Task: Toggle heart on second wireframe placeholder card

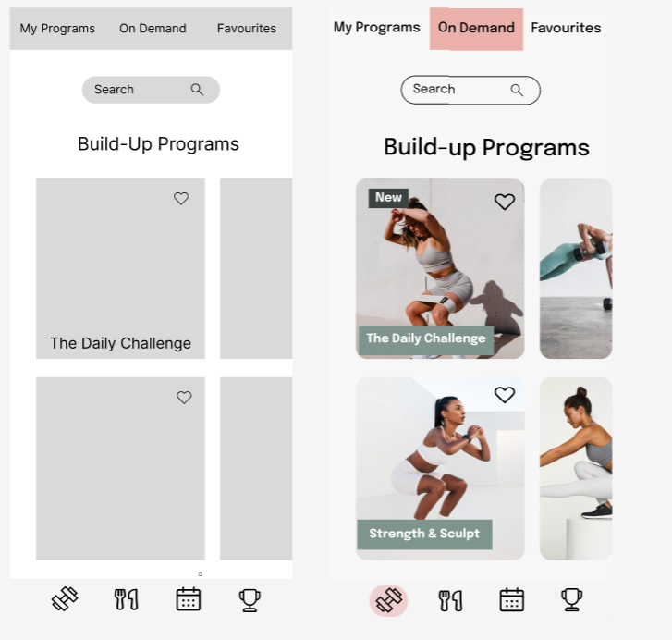Action: (x=184, y=398)
